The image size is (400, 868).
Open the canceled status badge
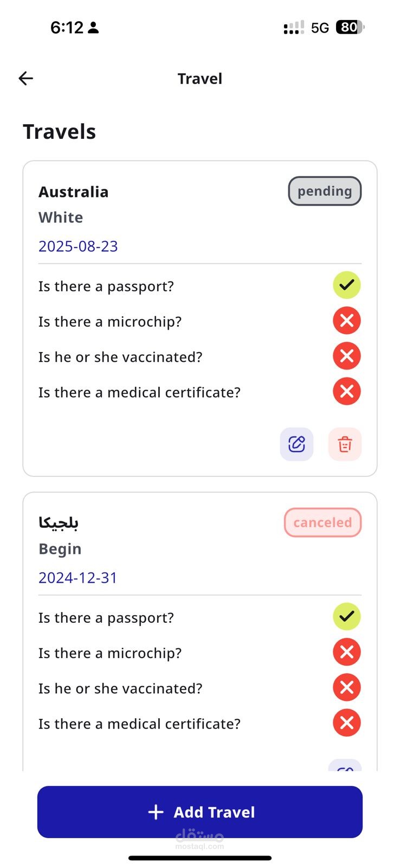click(x=323, y=522)
